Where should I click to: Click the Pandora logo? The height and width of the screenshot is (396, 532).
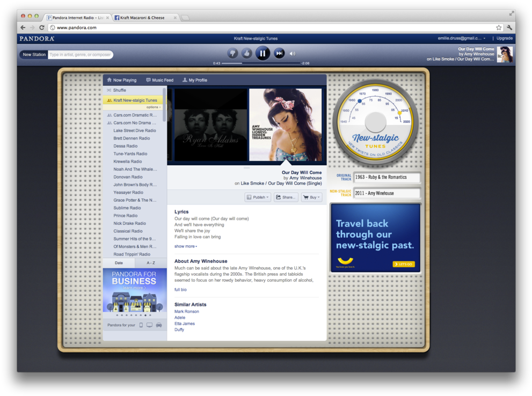pyautogui.click(x=37, y=38)
